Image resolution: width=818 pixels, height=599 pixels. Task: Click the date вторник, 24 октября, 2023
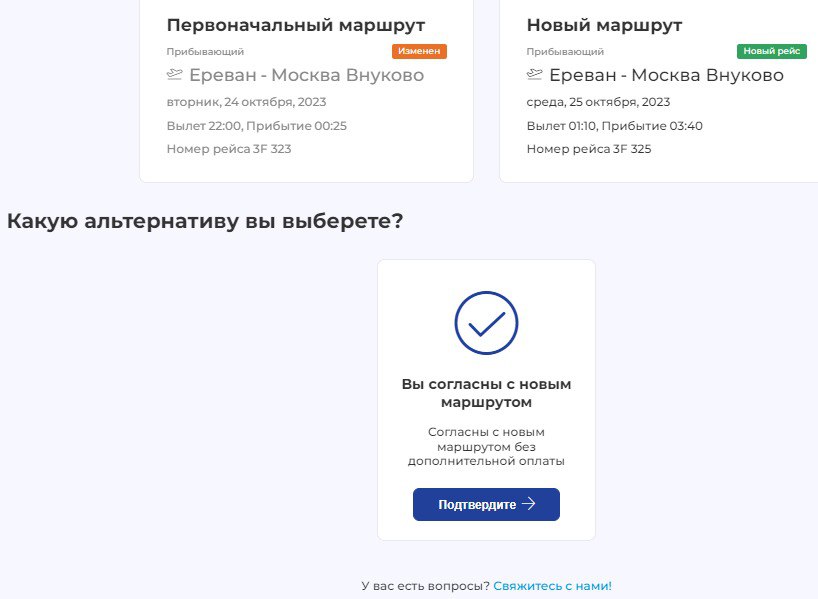click(x=246, y=102)
